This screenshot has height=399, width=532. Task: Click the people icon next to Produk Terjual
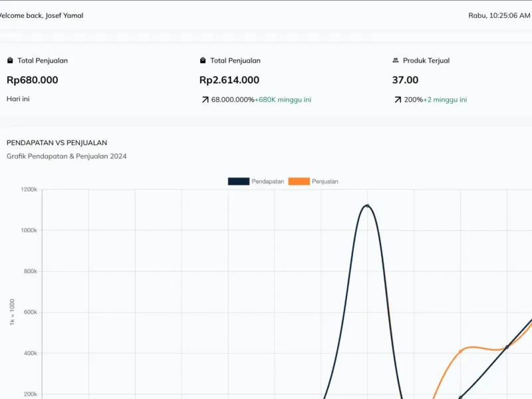tap(396, 61)
